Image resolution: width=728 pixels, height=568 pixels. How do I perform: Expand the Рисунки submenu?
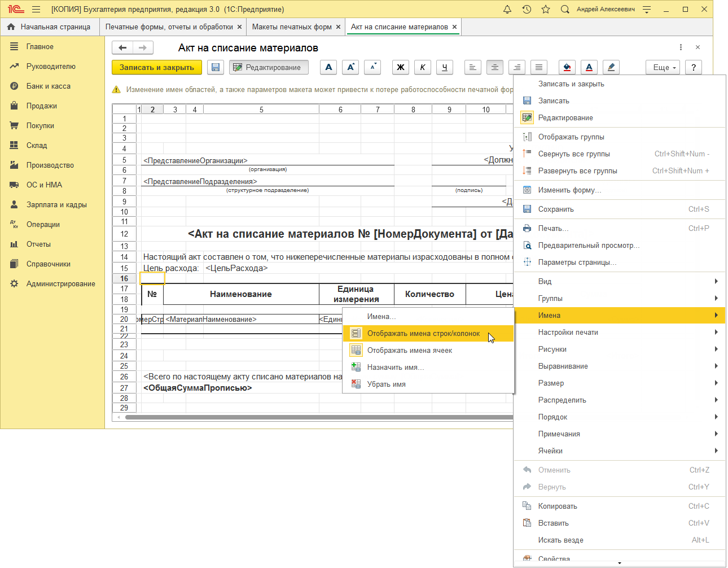620,349
